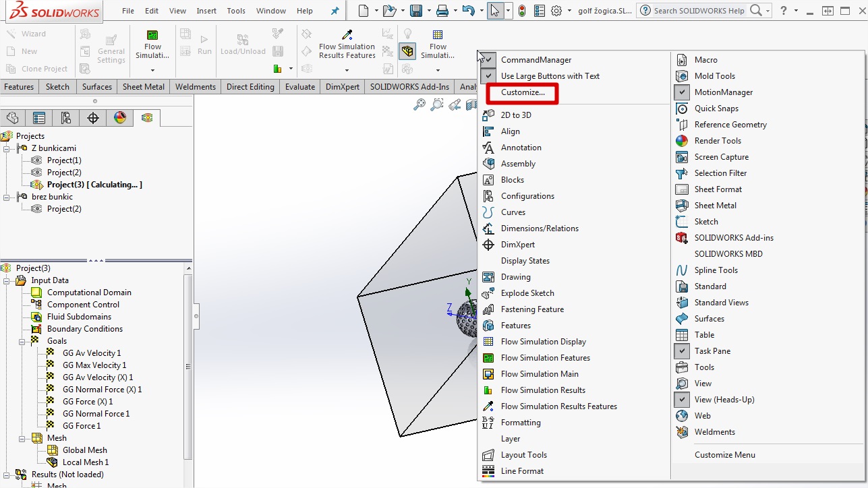868x488 pixels.
Task: Open the Options gear icon
Action: pyautogui.click(x=556, y=11)
